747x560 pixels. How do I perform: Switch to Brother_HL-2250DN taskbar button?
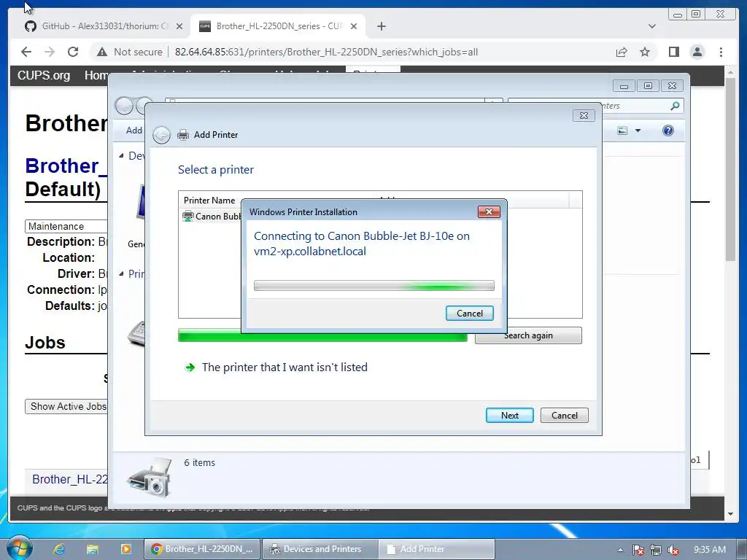click(203, 549)
